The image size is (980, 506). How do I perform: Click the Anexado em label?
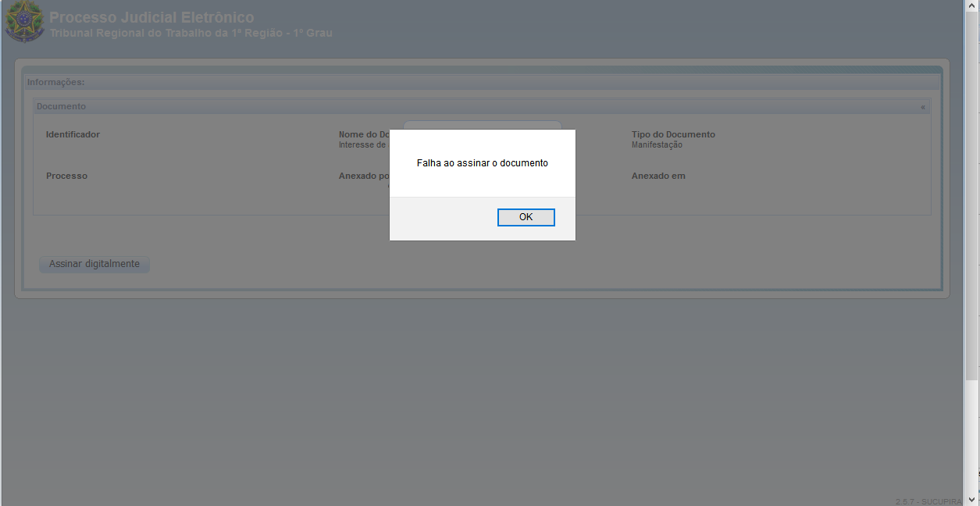(658, 176)
